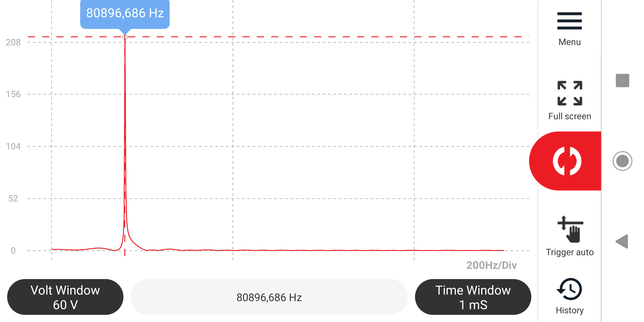Tap the Trigger auto text label
Image resolution: width=644 pixels, height=322 pixels.
570,252
